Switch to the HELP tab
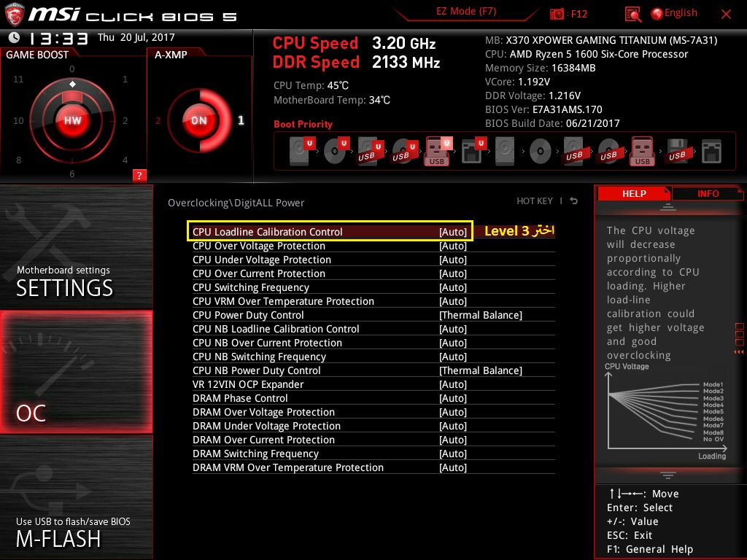This screenshot has width=747, height=560. click(x=634, y=193)
